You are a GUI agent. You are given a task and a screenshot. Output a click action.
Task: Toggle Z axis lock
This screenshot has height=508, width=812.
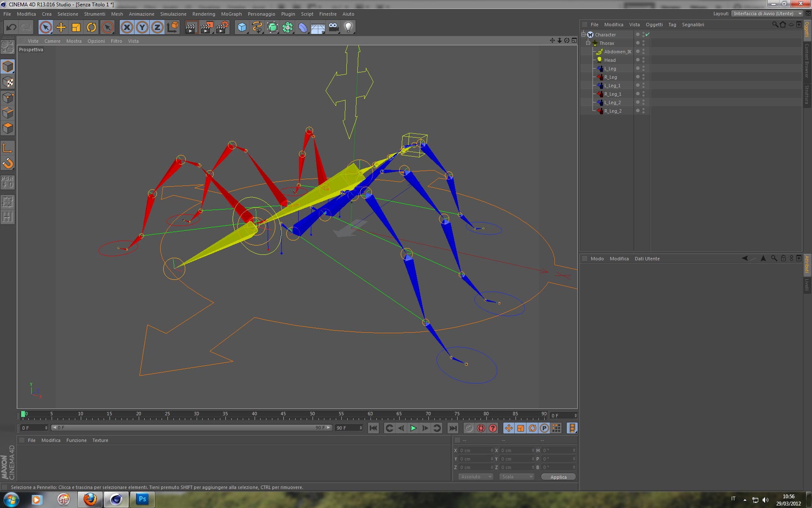[157, 28]
